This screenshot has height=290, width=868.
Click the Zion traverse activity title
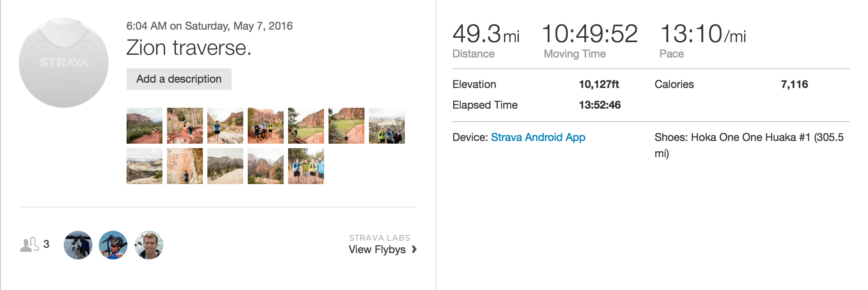[x=189, y=48]
